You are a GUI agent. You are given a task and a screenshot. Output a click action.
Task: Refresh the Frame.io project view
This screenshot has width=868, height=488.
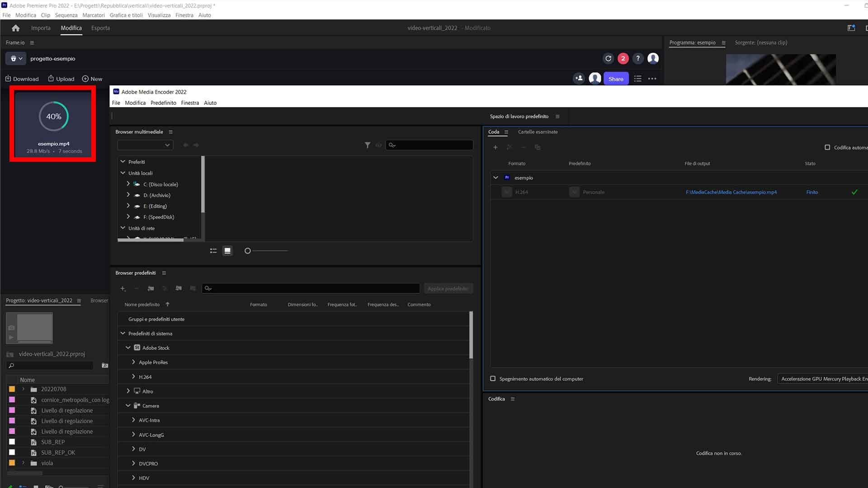pyautogui.click(x=609, y=58)
